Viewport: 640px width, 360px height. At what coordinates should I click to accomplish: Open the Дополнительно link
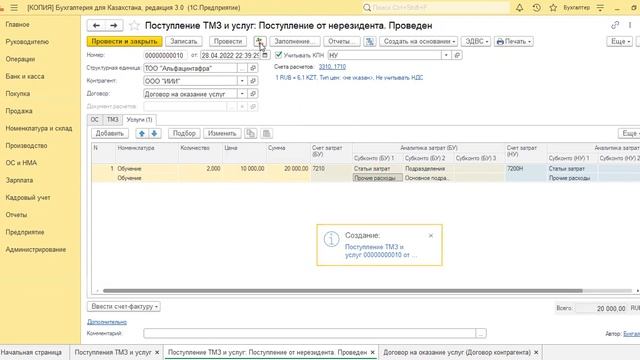[107, 322]
